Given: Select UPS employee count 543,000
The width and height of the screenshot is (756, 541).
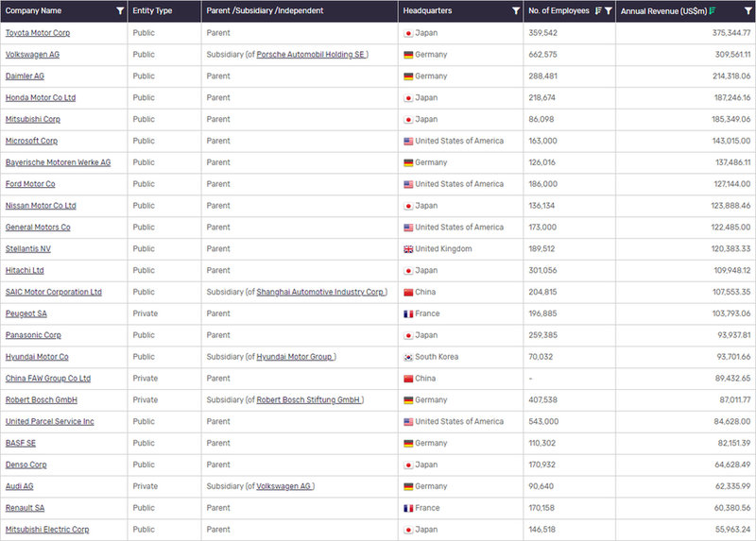Looking at the screenshot, I should click(543, 421).
